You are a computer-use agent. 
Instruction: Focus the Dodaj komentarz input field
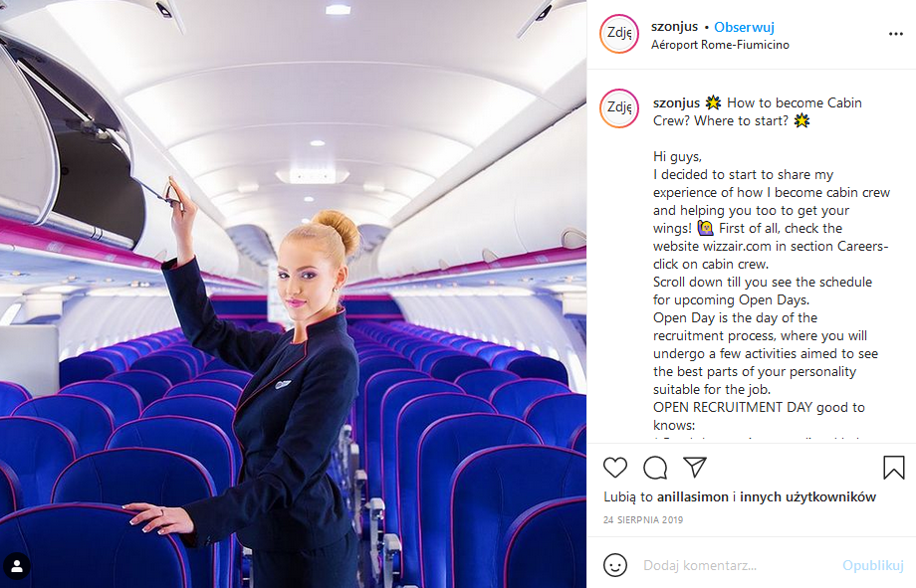[x=737, y=565]
